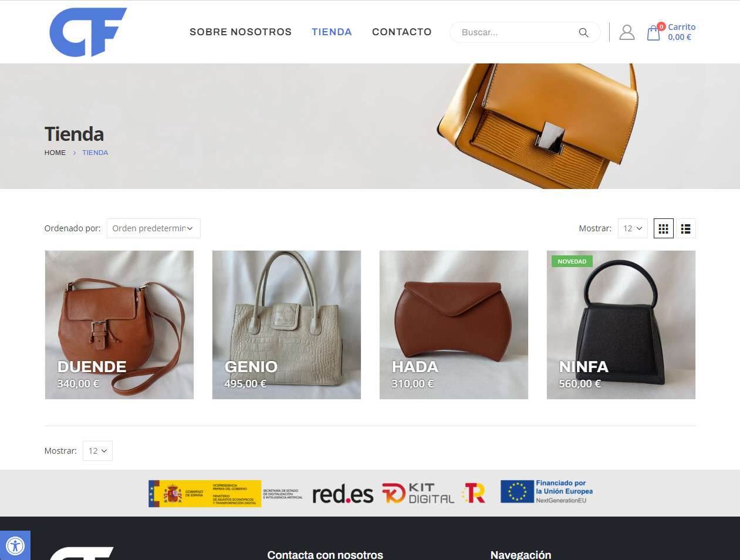Click the Kit Digital logo
The height and width of the screenshot is (560, 740).
click(418, 493)
